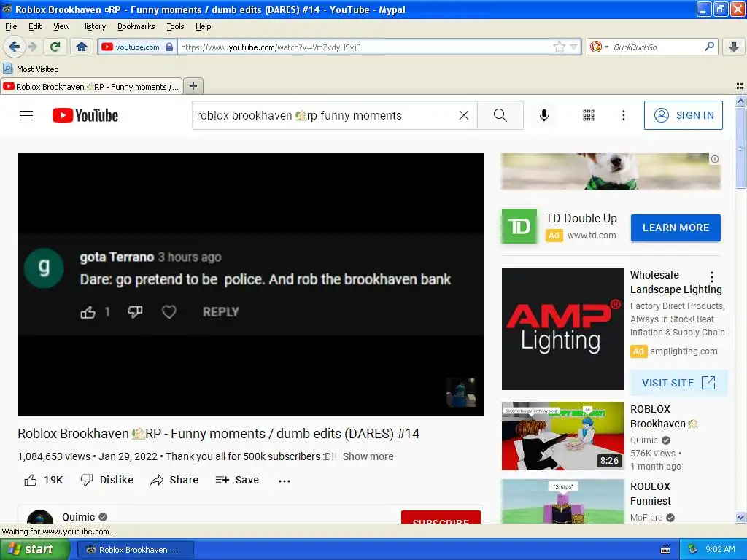747x560 pixels.
Task: Click the 9:02 AM taskbar clock
Action: pos(720,549)
